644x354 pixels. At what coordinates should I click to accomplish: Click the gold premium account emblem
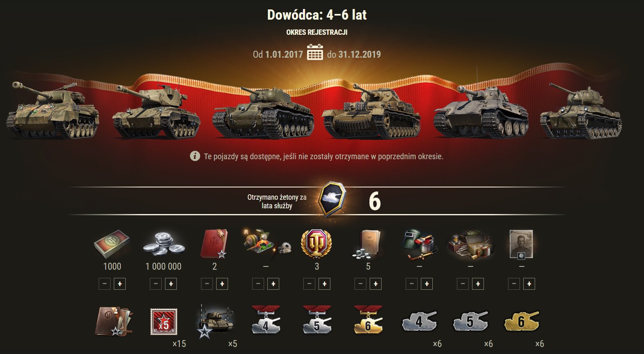pyautogui.click(x=316, y=244)
